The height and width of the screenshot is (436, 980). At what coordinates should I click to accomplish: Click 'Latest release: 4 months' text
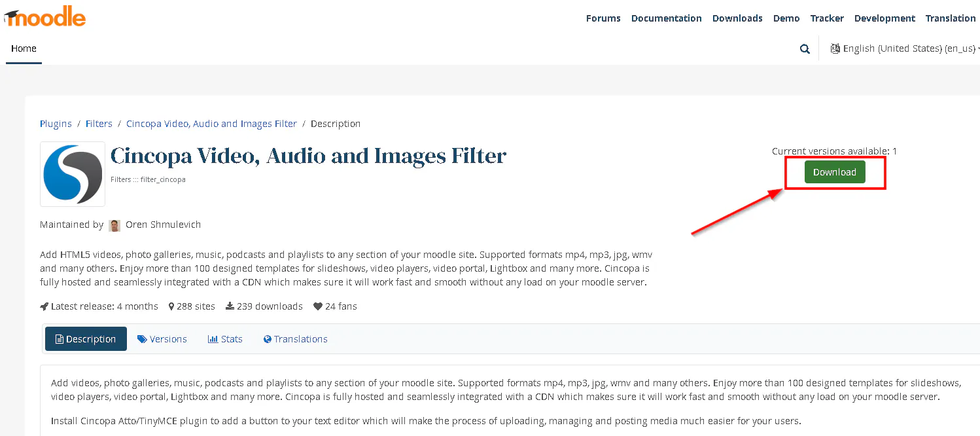tap(99, 306)
